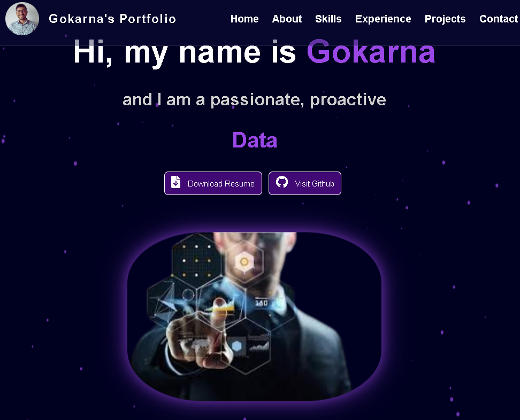The height and width of the screenshot is (420, 520).
Task: Click the dotted grid hexagon in hero image
Action: click(x=196, y=261)
